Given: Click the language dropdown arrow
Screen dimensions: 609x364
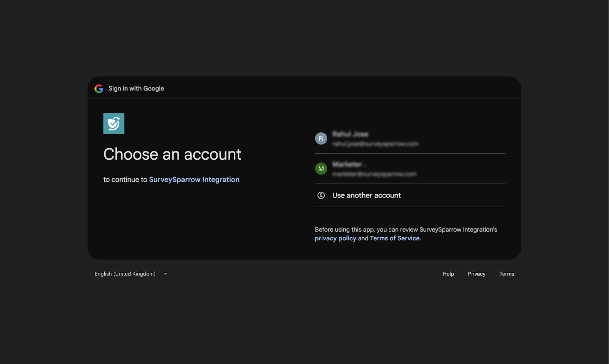Looking at the screenshot, I should pos(166,274).
